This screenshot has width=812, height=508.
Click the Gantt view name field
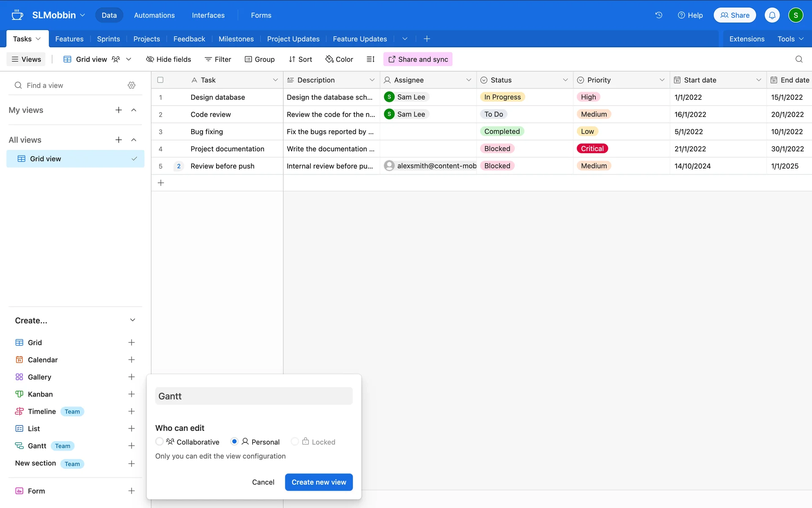tap(254, 396)
